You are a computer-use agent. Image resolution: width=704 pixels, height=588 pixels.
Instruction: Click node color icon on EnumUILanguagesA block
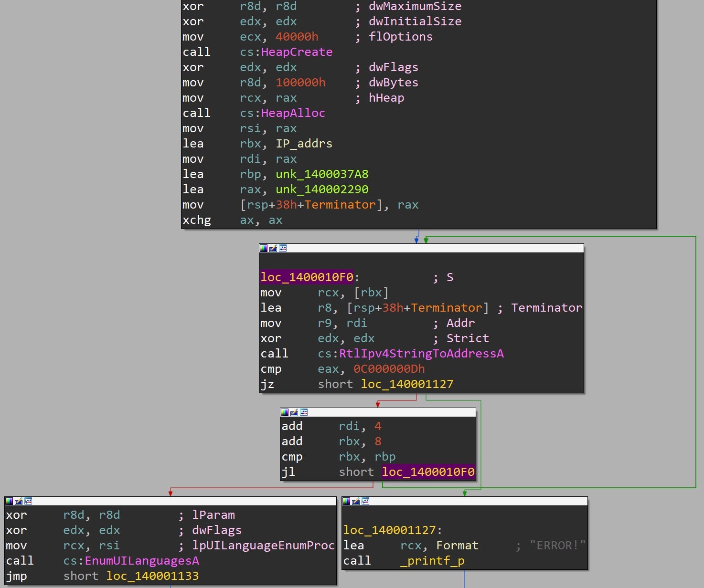[x=9, y=501]
